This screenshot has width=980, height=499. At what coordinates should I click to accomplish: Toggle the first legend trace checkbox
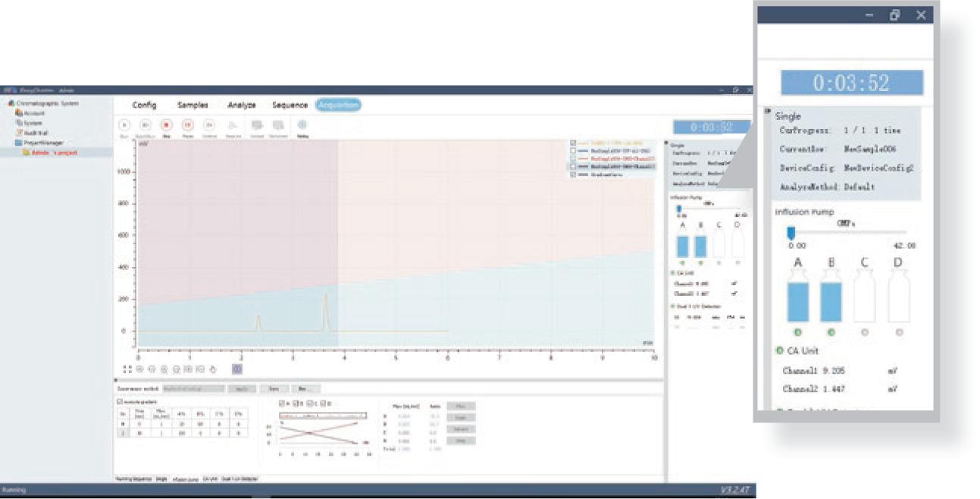click(574, 143)
